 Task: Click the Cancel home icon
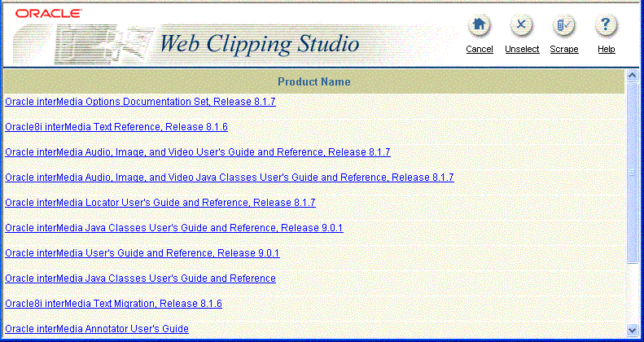[x=480, y=25]
